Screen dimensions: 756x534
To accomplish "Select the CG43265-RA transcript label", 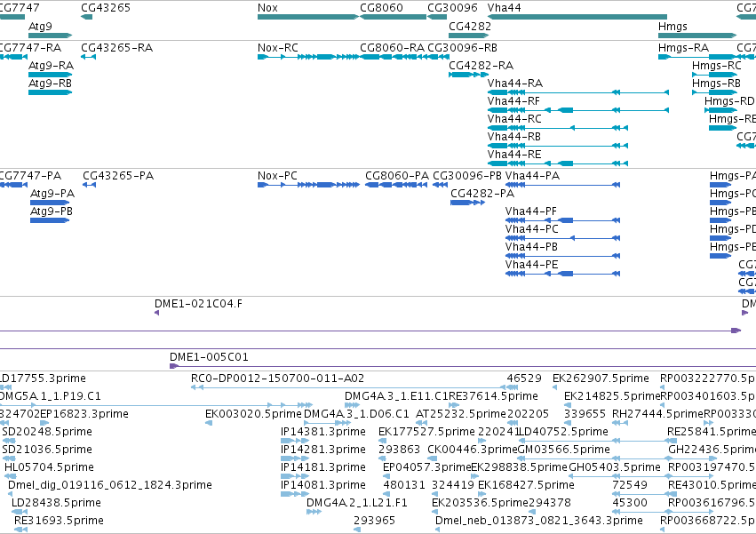I will coord(116,48).
